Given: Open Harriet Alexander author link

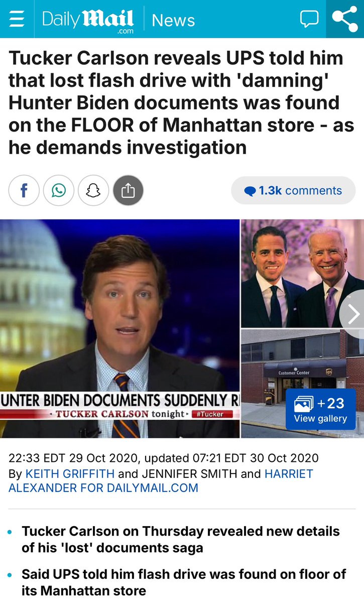Looking at the screenshot, I should [103, 480].
